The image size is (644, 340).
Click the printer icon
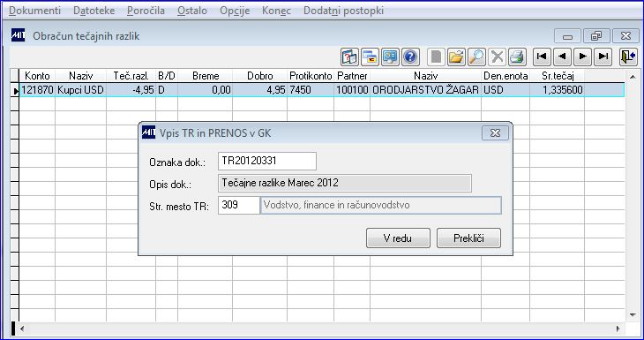pyautogui.click(x=517, y=57)
